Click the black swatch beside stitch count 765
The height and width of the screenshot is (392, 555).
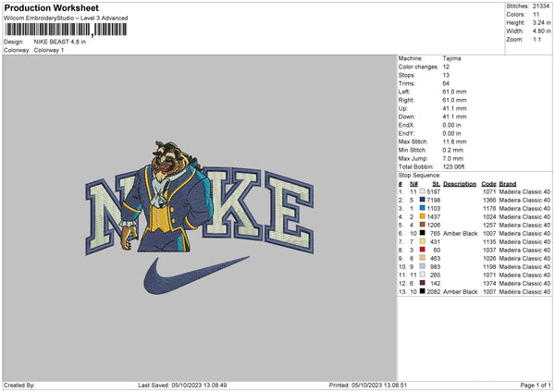(423, 233)
